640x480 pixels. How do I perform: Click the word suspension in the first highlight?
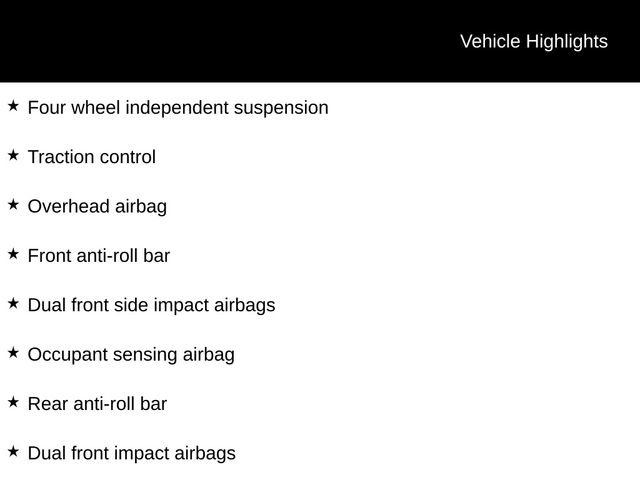pos(281,107)
